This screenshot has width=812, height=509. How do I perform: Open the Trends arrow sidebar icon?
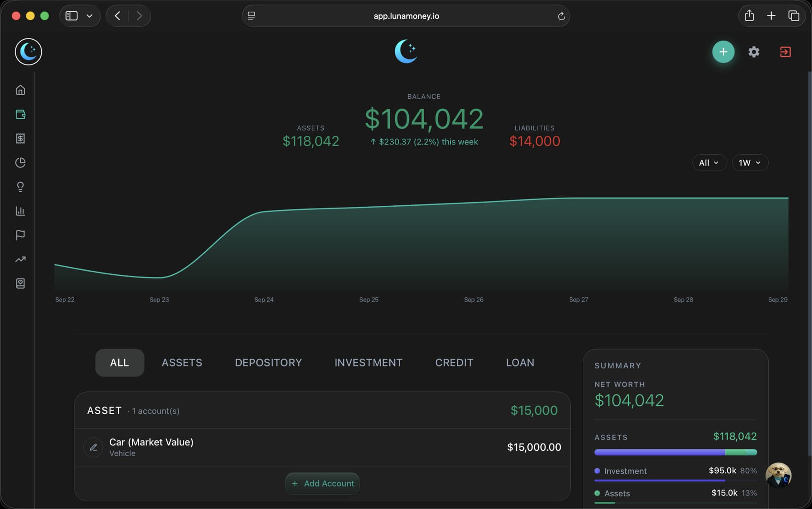20,259
